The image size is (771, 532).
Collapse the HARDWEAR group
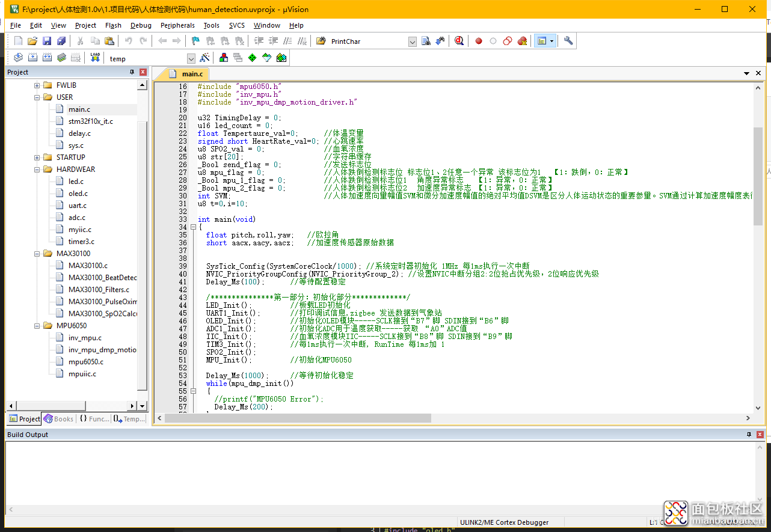click(x=37, y=170)
